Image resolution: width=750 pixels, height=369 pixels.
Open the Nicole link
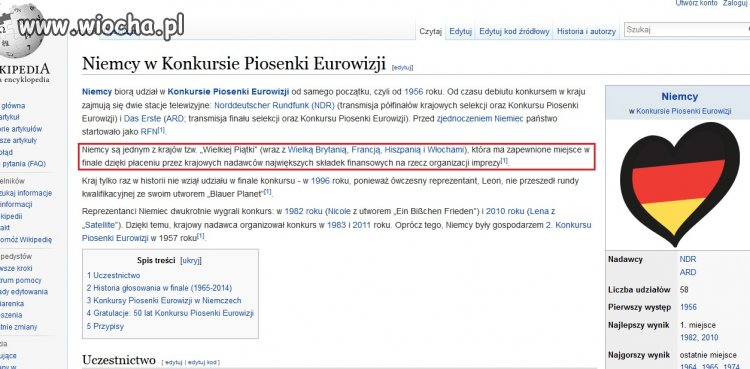click(339, 211)
